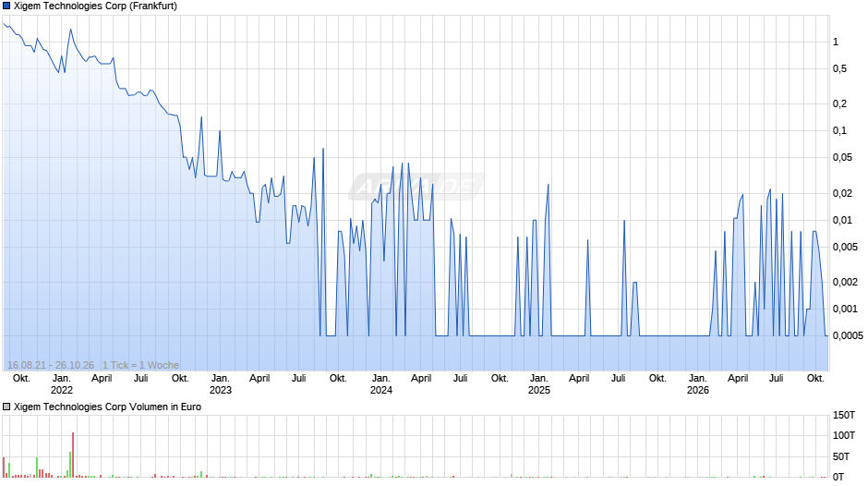This screenshot has height=486, width=868.
Task: Click the price axis value 0,005
Action: [845, 247]
